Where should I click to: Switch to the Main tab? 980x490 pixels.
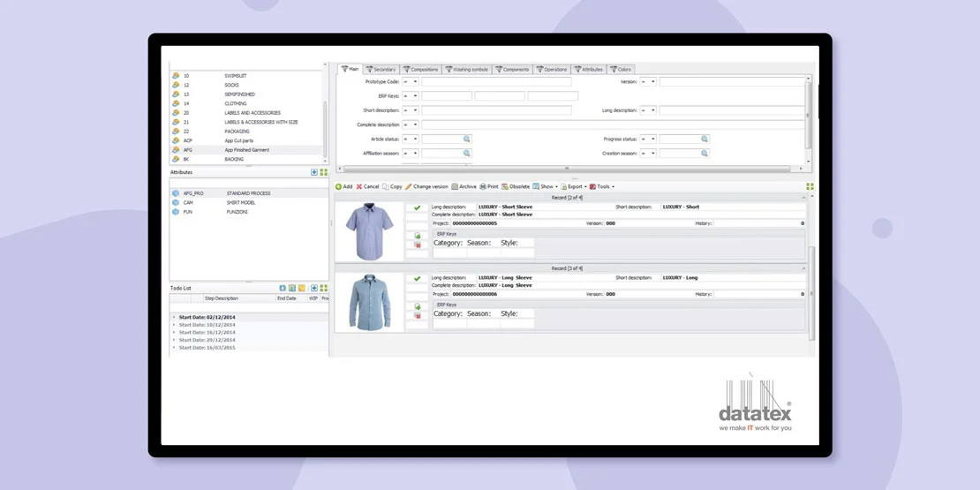coord(350,69)
